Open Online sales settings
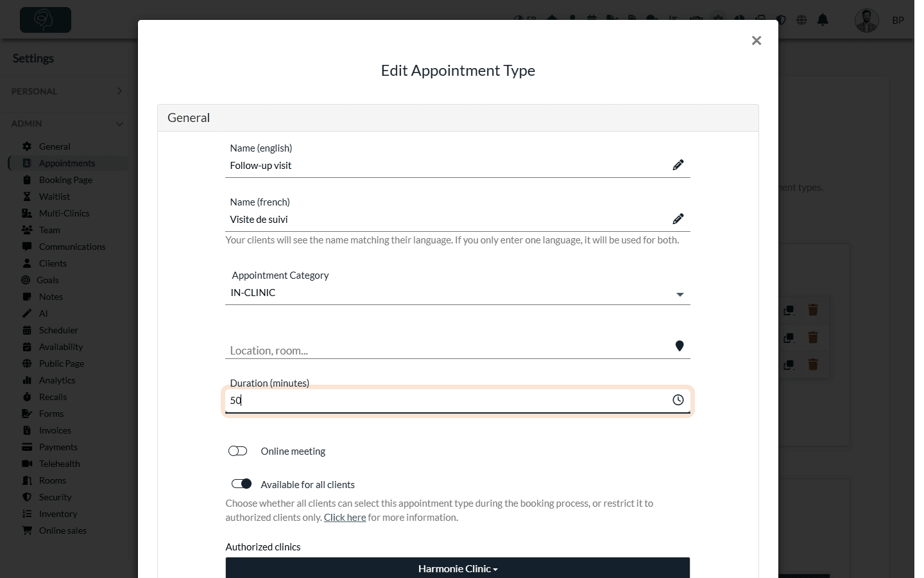The width and height of the screenshot is (924, 578). point(62,530)
